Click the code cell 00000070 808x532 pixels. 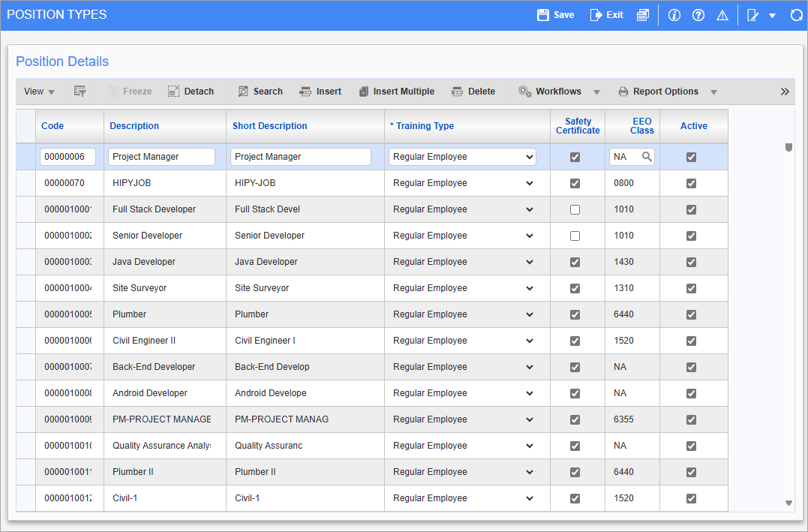70,183
